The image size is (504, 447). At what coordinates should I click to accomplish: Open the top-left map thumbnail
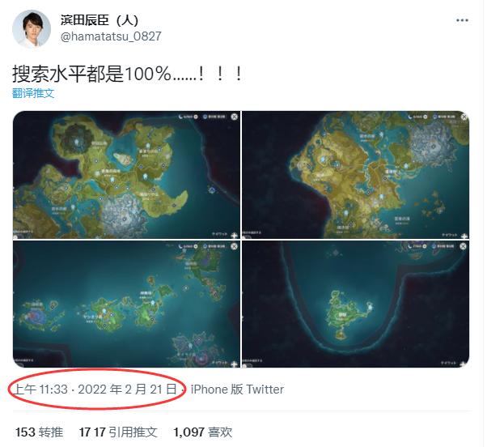(x=127, y=175)
